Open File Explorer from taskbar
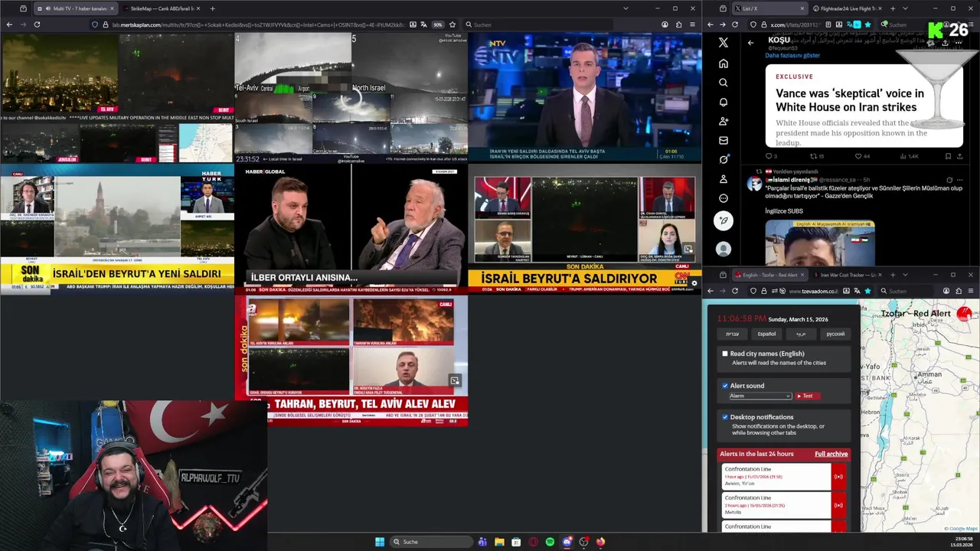The height and width of the screenshot is (551, 980). pyautogui.click(x=499, y=542)
